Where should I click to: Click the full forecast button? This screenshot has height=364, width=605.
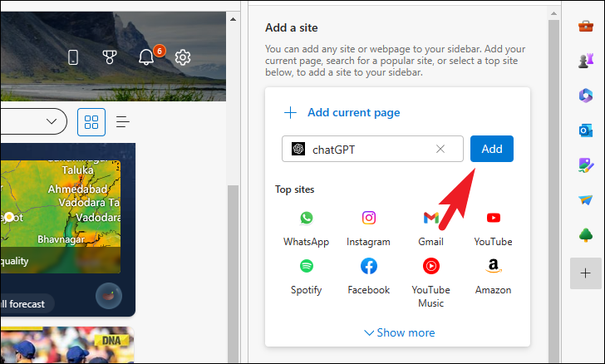point(27,304)
